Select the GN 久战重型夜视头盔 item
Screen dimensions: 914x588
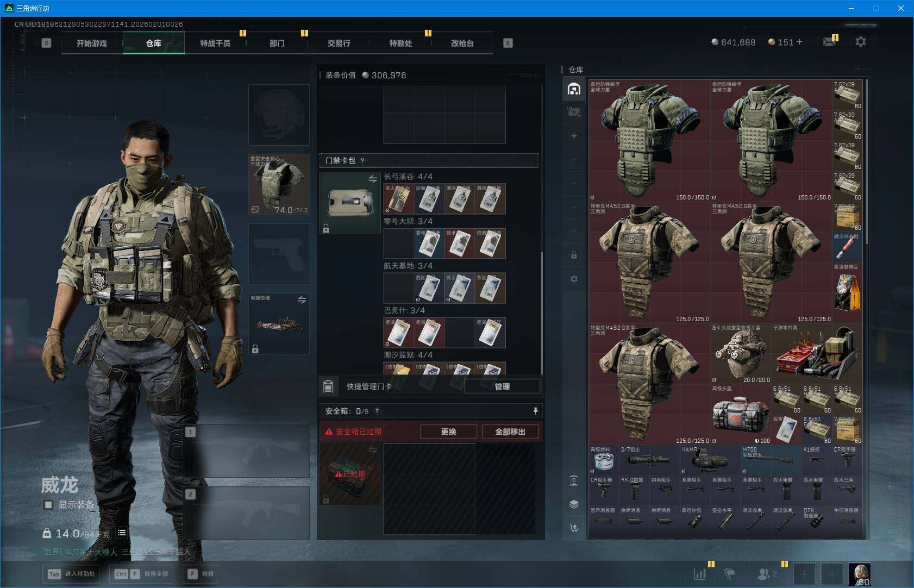741,354
